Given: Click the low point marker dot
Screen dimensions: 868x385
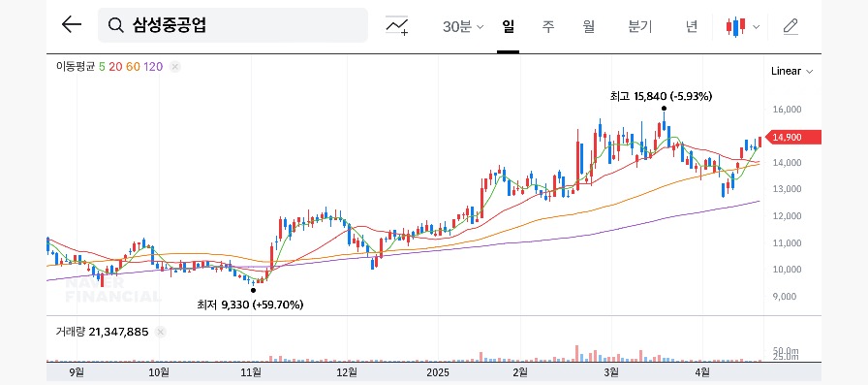Looking at the screenshot, I should click(253, 290).
